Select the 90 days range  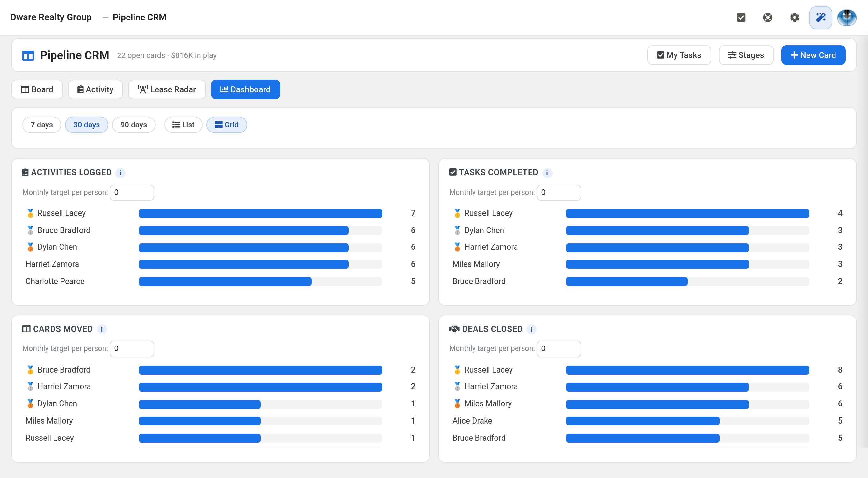[134, 125]
